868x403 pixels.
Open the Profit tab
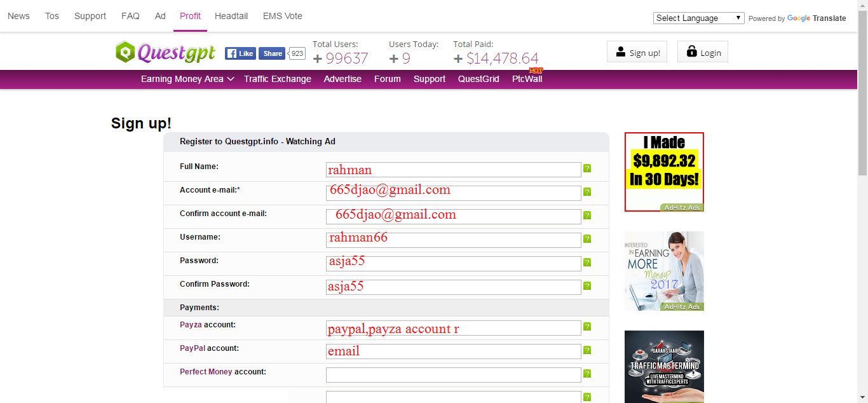(x=190, y=16)
